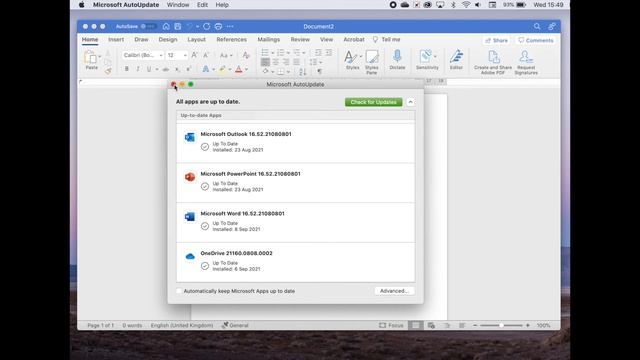640x360 pixels.
Task: Open the line spacing dropdown
Action: [316, 62]
